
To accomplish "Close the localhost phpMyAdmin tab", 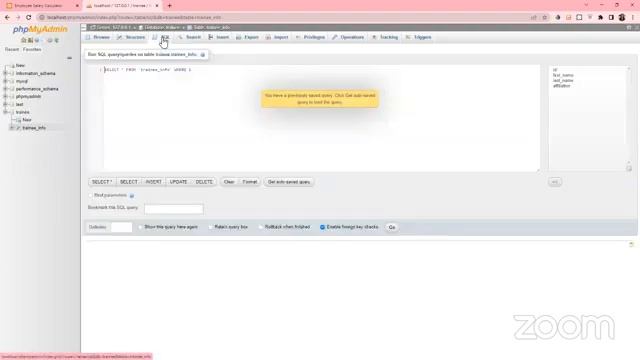I will (157, 6).
